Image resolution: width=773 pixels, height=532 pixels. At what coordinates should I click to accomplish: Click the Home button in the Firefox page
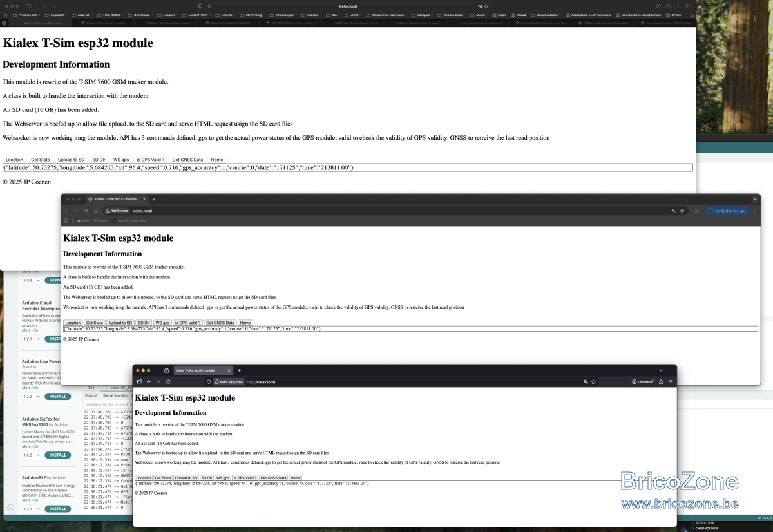coord(295,478)
